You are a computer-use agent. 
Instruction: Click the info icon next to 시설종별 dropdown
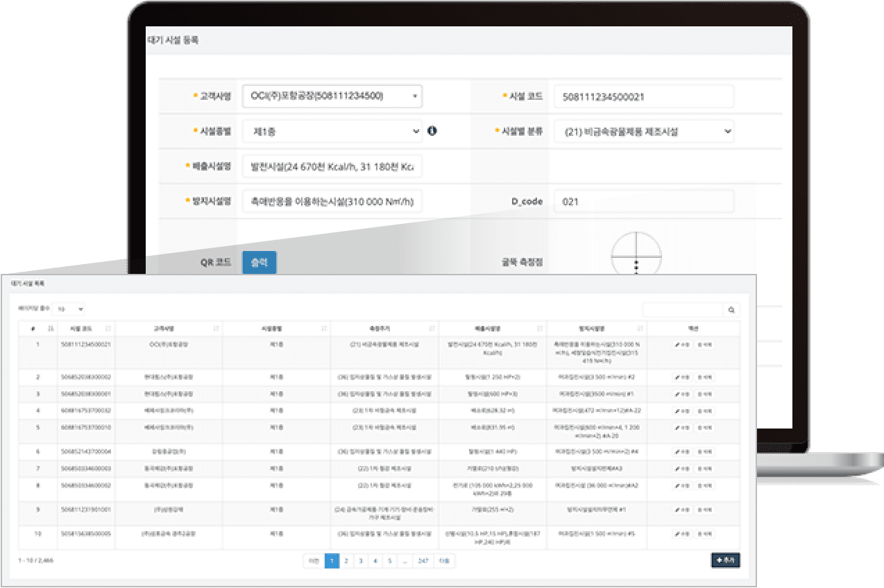[432, 130]
